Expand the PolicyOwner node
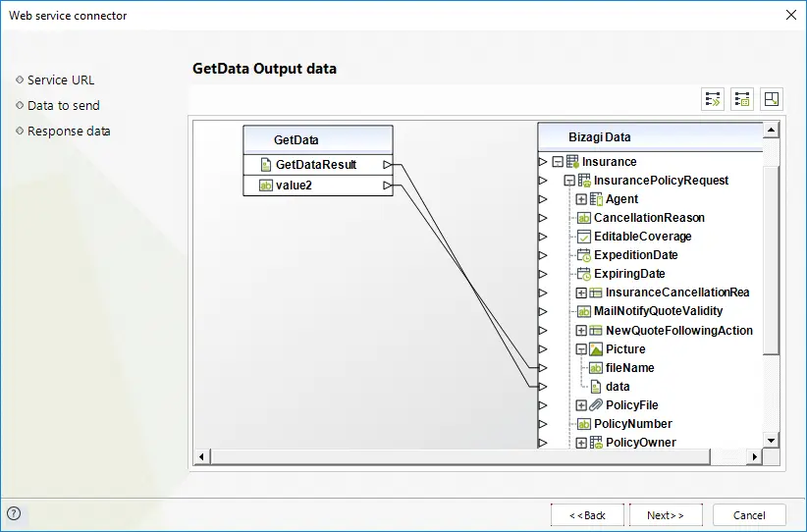 click(x=581, y=443)
